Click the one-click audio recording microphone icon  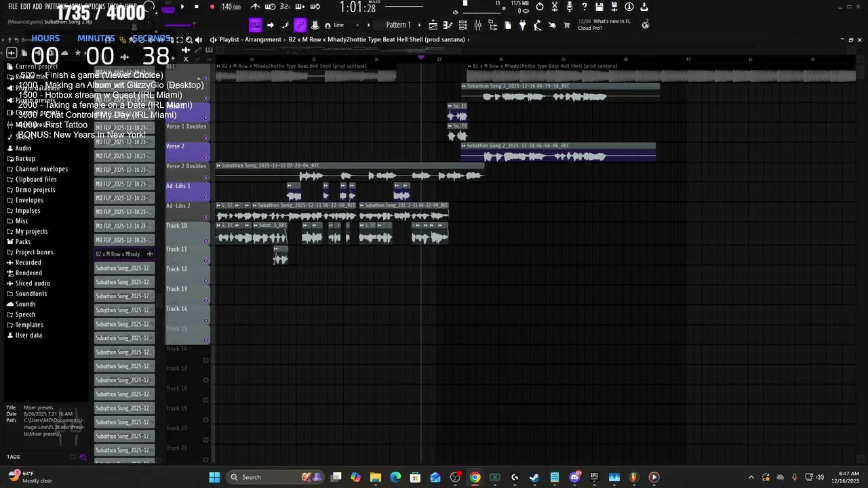(x=570, y=7)
